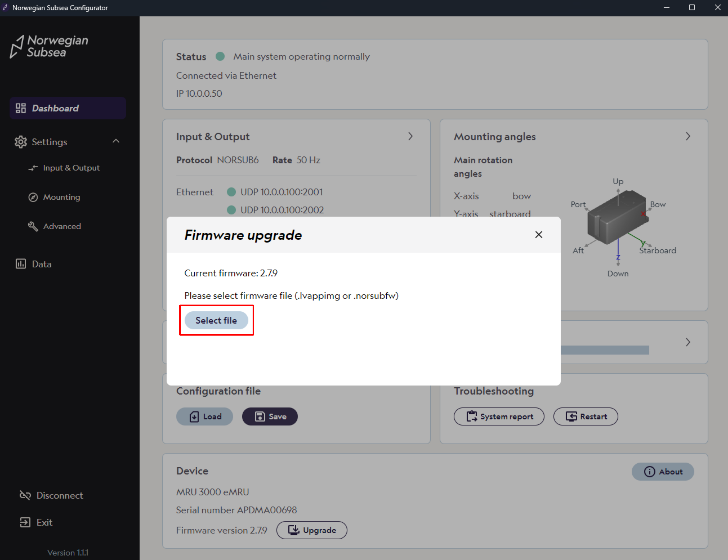Expand the Input & Output card arrow

tap(410, 136)
